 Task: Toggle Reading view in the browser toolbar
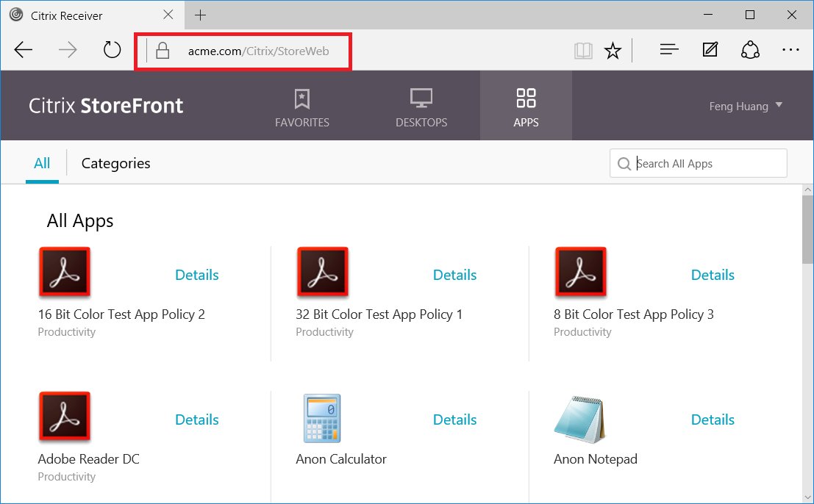click(x=582, y=49)
